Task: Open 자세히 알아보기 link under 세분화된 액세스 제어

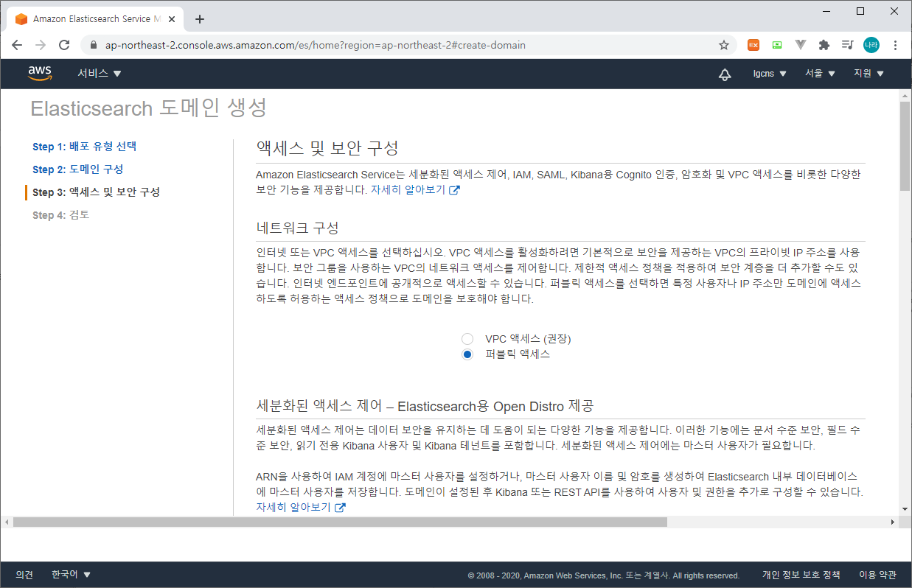Action: (x=300, y=508)
